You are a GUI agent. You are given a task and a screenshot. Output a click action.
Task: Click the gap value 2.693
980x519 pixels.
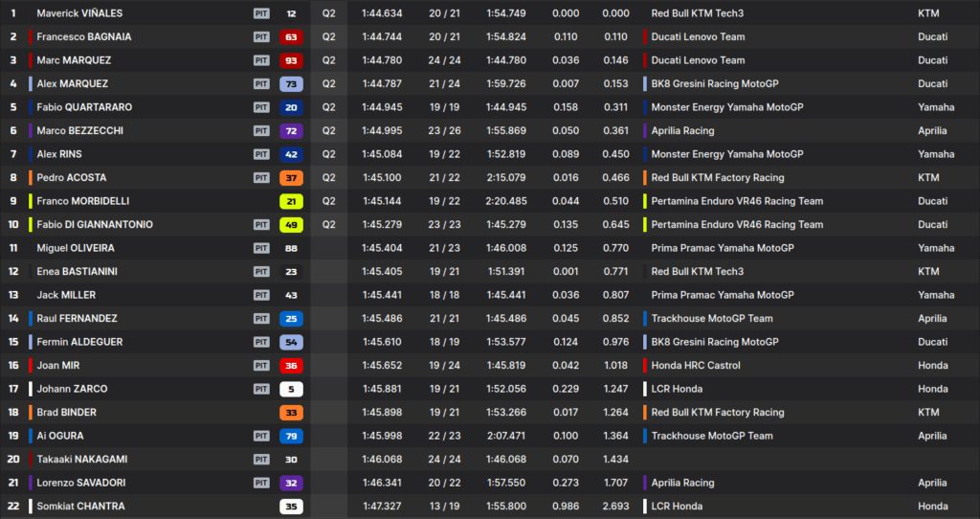coord(615,506)
